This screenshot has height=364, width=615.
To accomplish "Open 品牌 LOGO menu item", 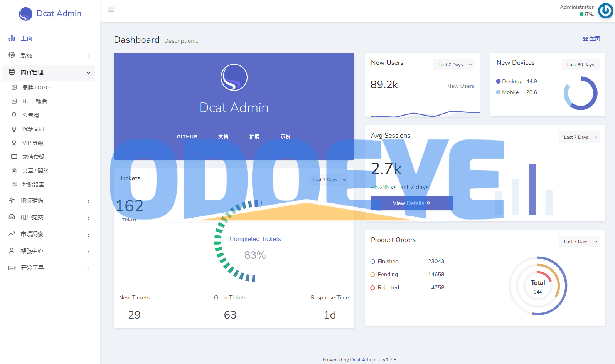I will (49, 87).
